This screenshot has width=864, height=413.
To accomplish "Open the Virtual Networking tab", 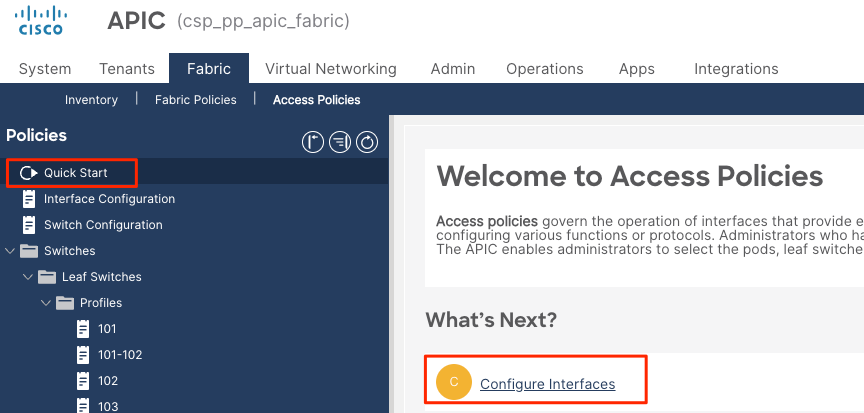I will pyautogui.click(x=331, y=69).
